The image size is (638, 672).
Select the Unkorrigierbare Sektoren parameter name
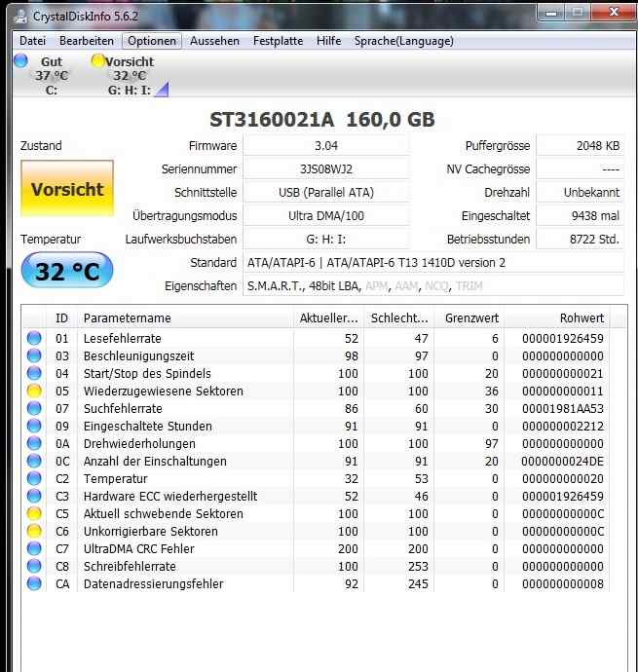coord(151,532)
